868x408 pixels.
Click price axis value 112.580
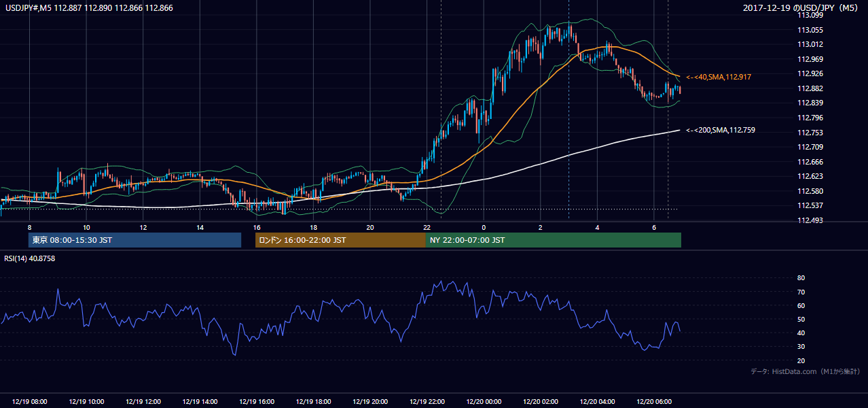810,191
